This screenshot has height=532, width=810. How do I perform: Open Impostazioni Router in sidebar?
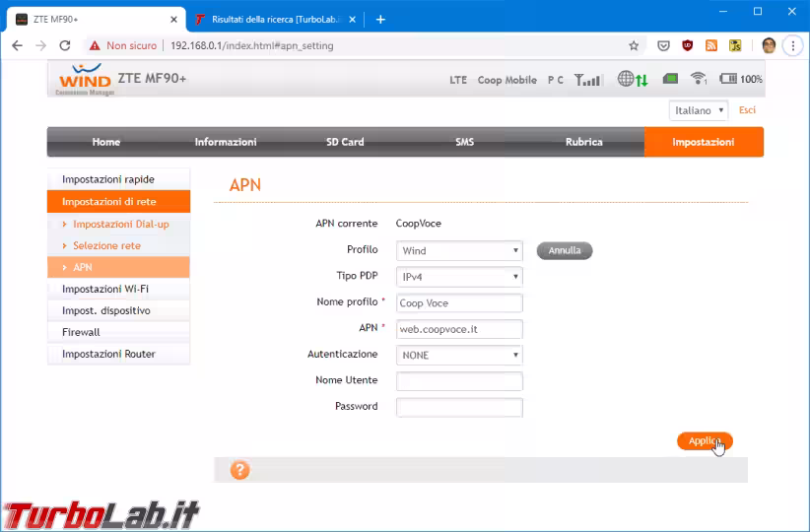[x=118, y=354]
